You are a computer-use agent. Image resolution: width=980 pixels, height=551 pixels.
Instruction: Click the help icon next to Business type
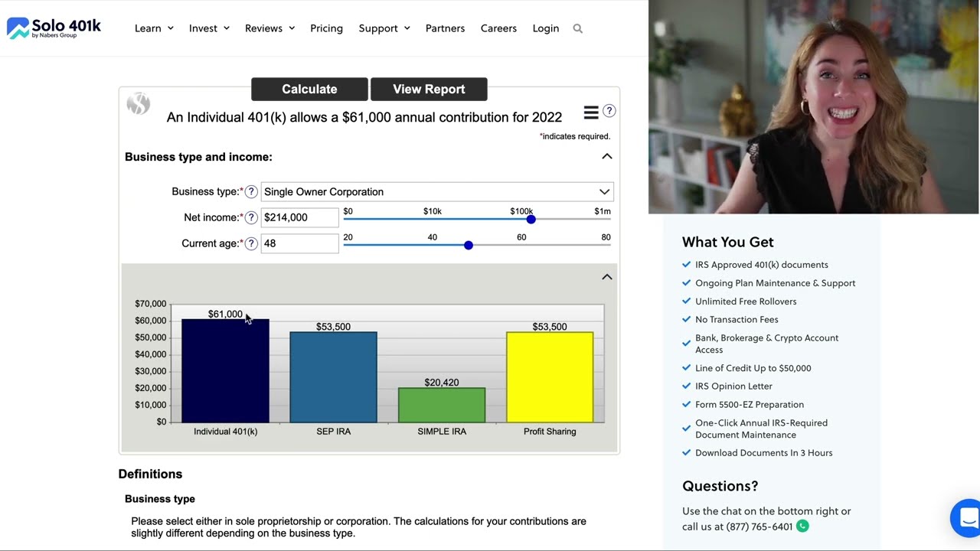coord(251,192)
